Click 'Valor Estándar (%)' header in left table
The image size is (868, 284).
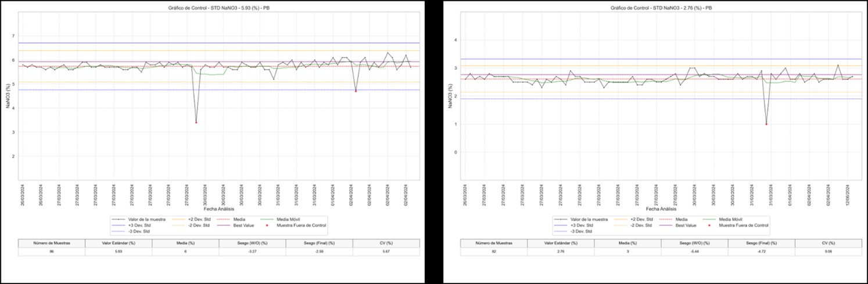pyautogui.click(x=119, y=243)
